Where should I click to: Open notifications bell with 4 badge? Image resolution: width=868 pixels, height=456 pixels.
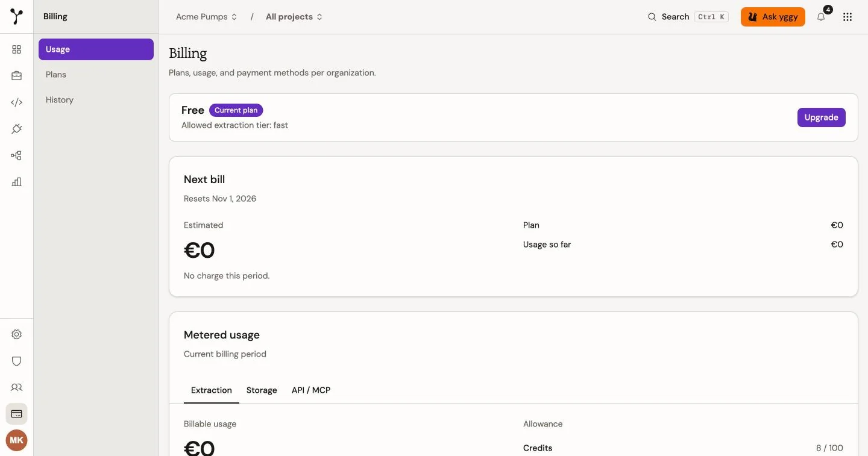pos(821,17)
